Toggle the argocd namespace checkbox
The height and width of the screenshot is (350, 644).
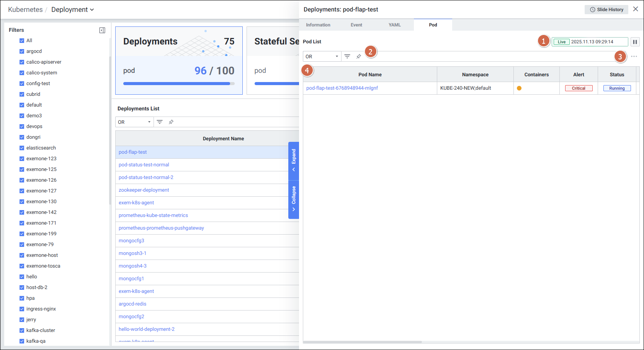[x=22, y=51]
